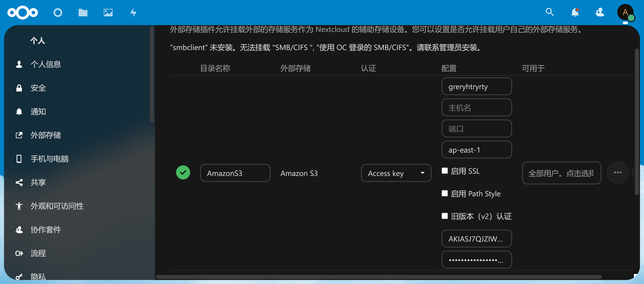This screenshot has width=644, height=284.
Task: Open the Photos app icon
Action: tap(108, 12)
